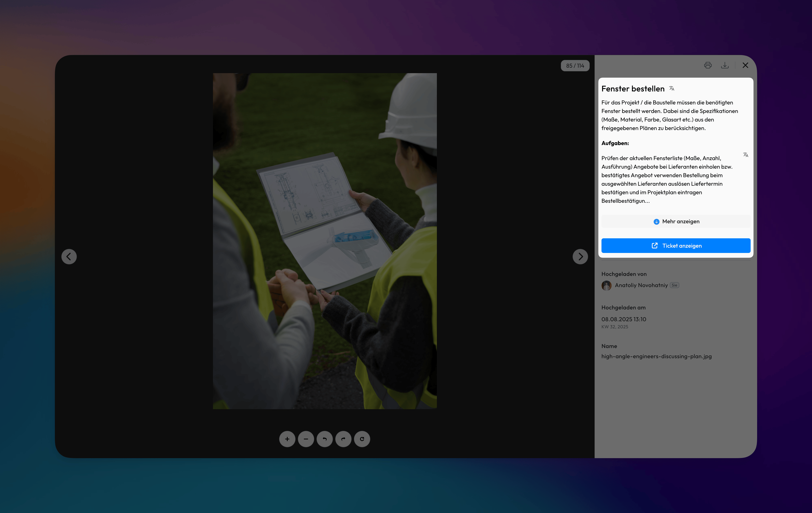Print the image using printer icon
812x513 pixels.
(708, 65)
